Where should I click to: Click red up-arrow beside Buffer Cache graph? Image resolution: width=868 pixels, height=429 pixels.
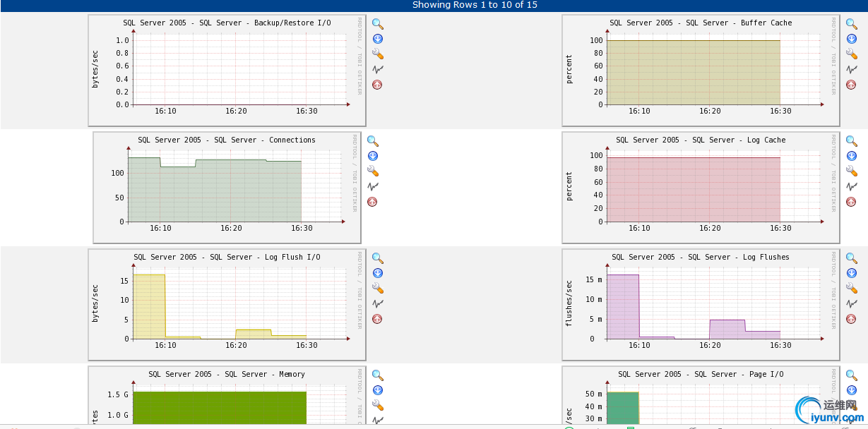coord(852,85)
